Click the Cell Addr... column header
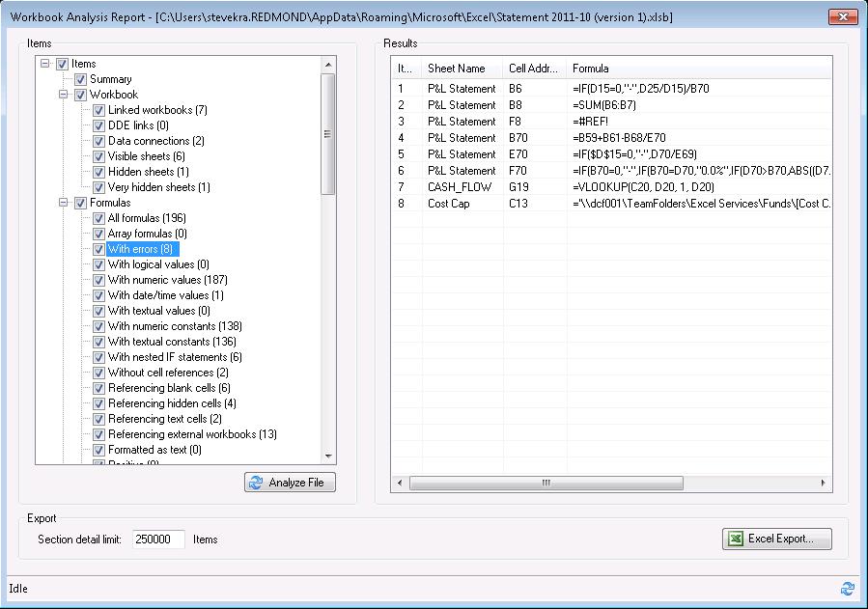The width and height of the screenshot is (868, 609). 534,69
